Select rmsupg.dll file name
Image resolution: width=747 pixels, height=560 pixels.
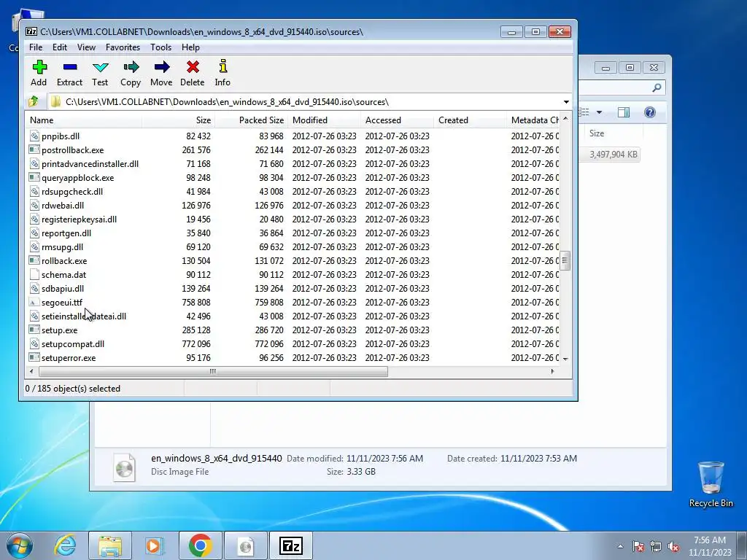click(62, 246)
